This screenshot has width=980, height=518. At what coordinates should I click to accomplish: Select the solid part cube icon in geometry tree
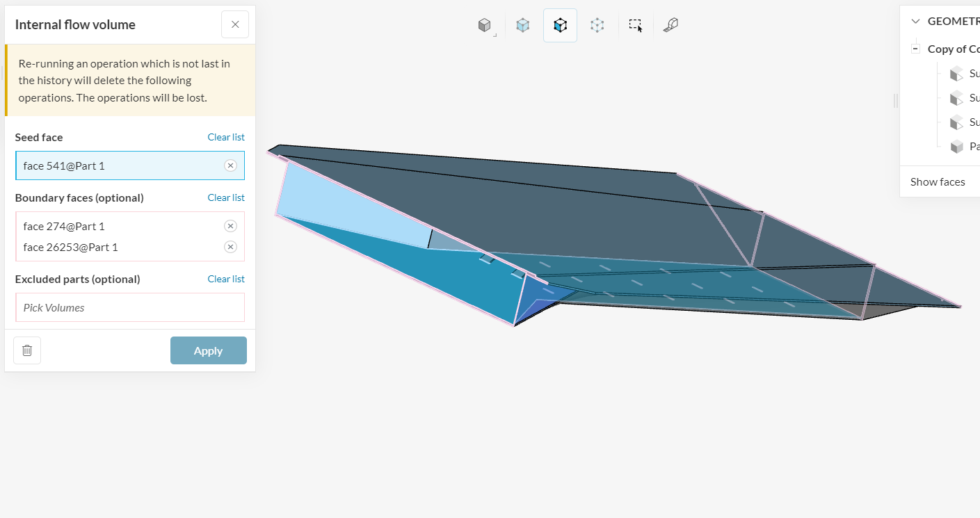(957, 147)
